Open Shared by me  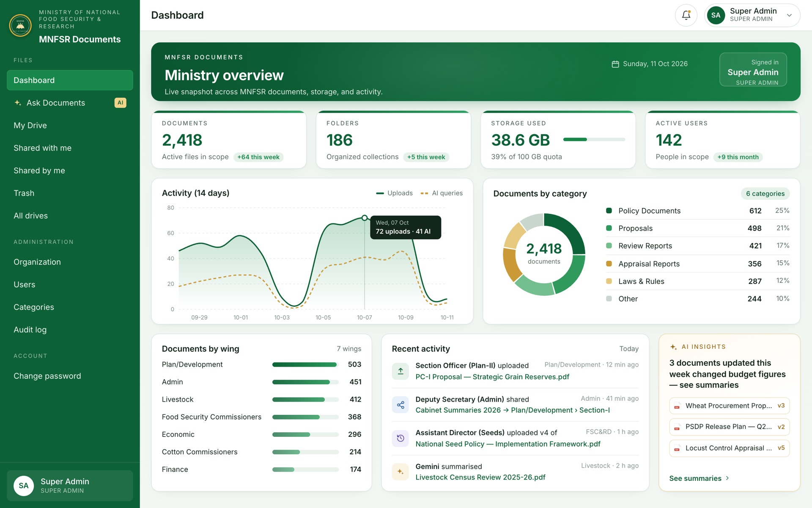coord(70,170)
